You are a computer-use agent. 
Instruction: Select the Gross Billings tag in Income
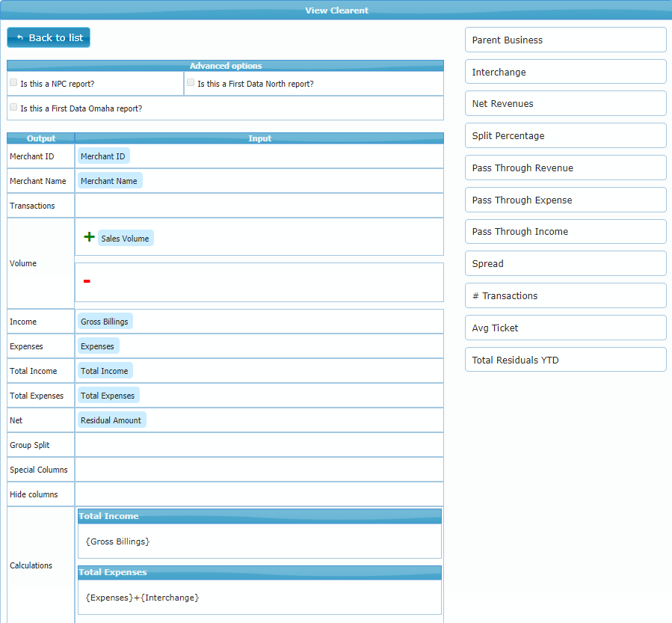105,322
